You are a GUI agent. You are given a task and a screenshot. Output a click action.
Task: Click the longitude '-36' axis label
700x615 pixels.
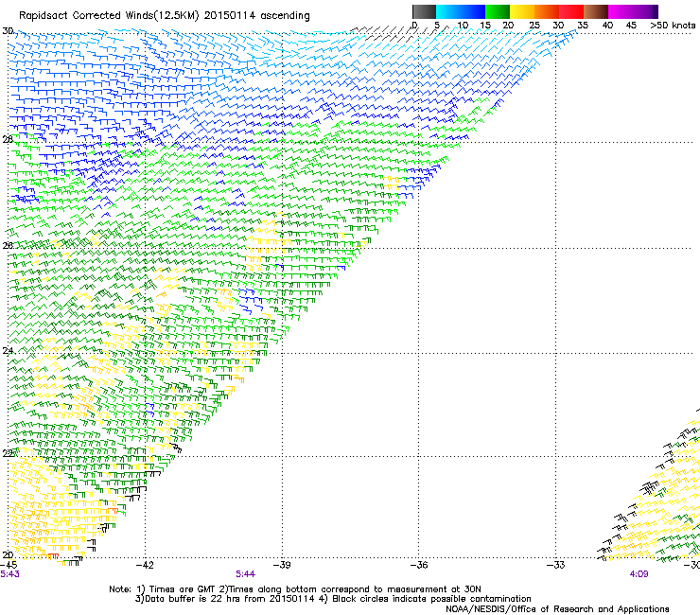419,565
